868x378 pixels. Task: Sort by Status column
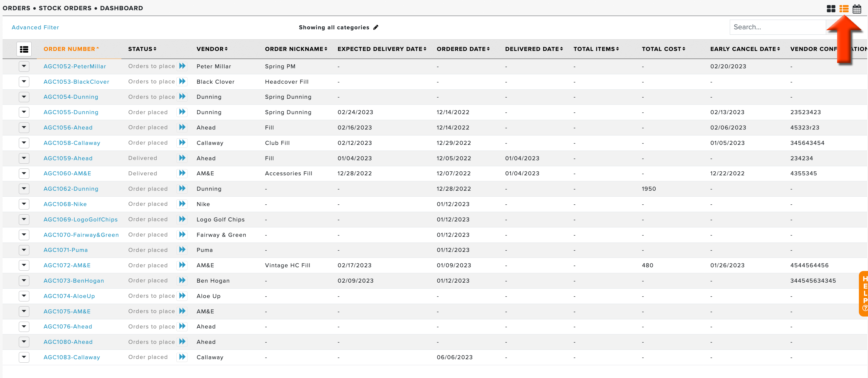pos(142,49)
